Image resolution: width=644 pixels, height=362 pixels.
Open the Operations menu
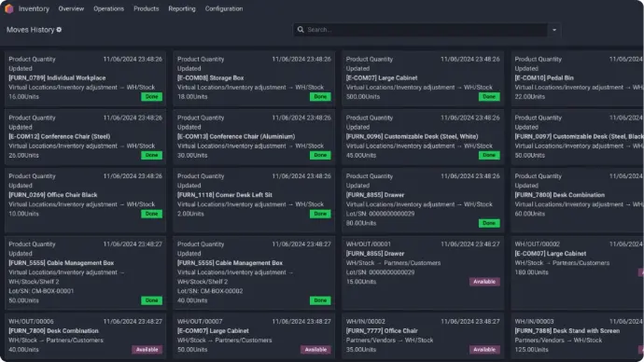[x=108, y=8]
